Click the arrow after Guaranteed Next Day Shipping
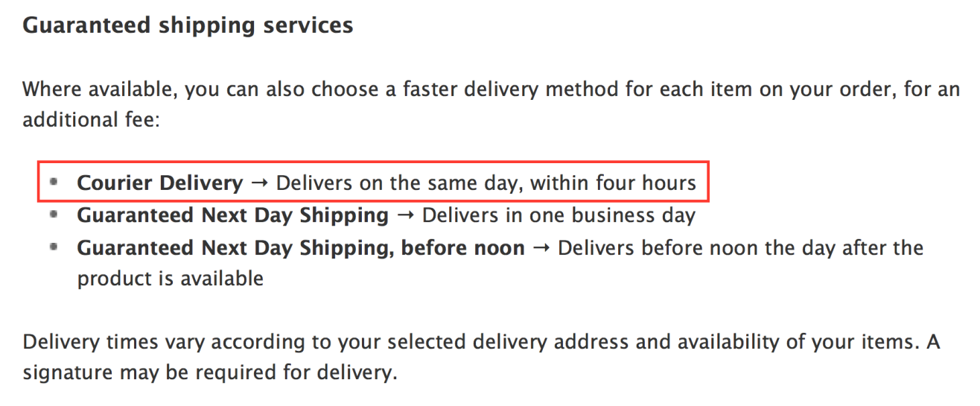 pyautogui.click(x=405, y=216)
